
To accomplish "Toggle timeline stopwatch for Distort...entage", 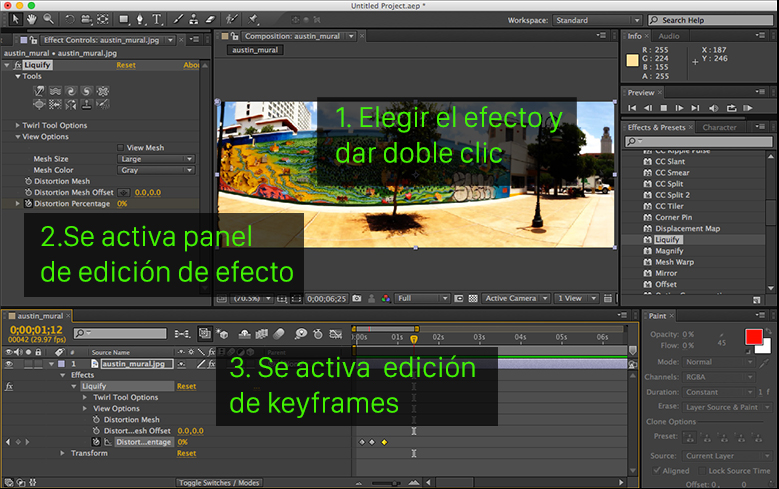I will point(96,442).
